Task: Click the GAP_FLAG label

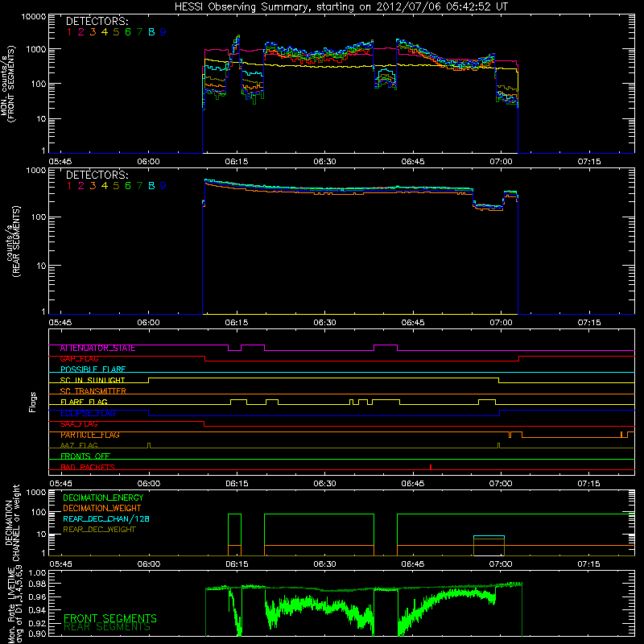Action: click(79, 359)
